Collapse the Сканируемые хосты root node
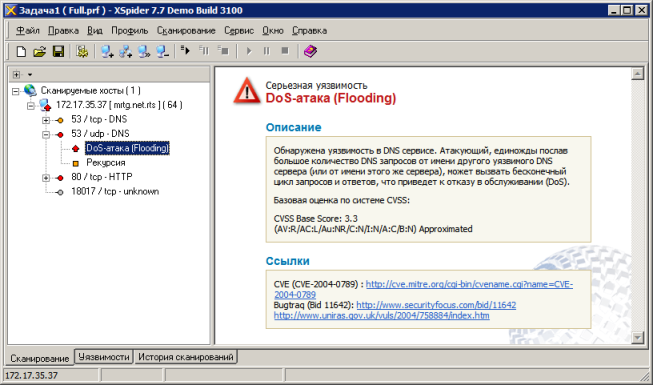Image resolution: width=653 pixels, height=385 pixels. click(15, 91)
